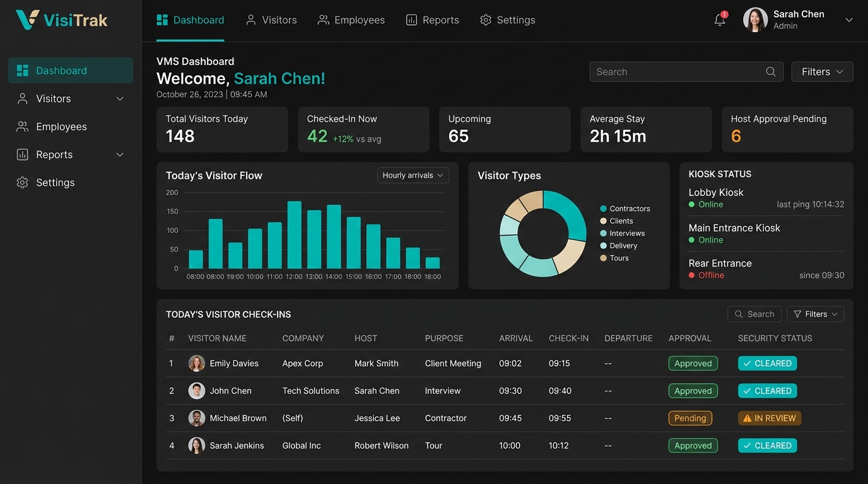Click CLEARED badge in Emily Davies row

(x=768, y=363)
